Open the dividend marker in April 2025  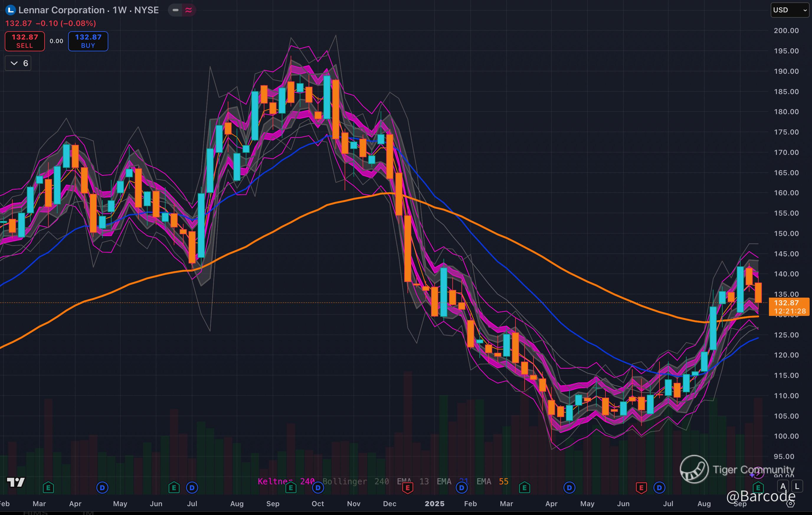click(x=569, y=487)
